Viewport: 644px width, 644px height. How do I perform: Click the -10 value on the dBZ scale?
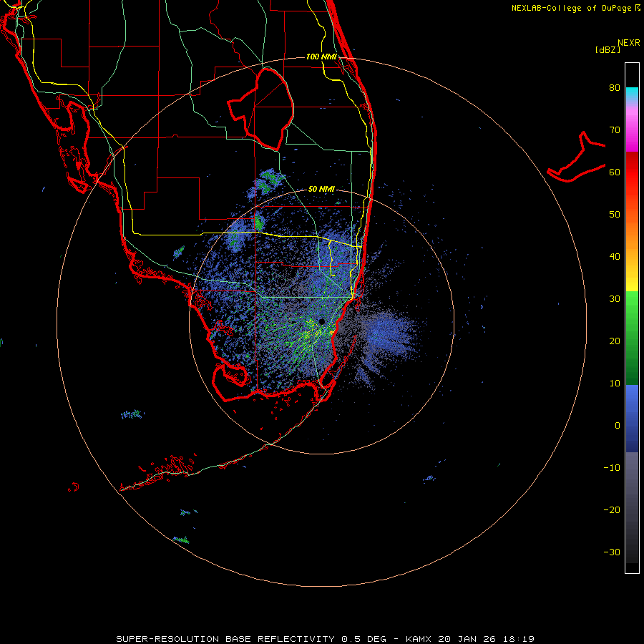pyautogui.click(x=612, y=467)
